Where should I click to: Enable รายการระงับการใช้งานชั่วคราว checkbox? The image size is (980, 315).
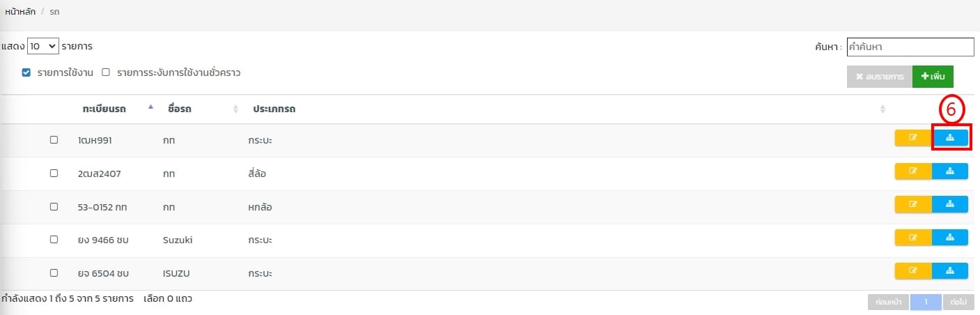point(106,72)
